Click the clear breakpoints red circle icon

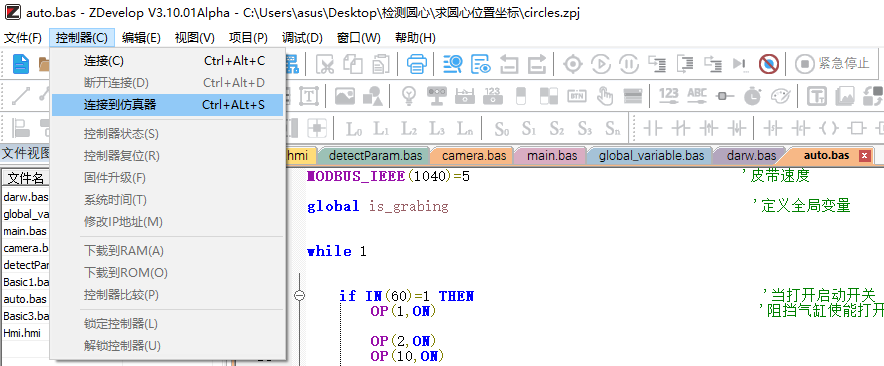(x=769, y=64)
